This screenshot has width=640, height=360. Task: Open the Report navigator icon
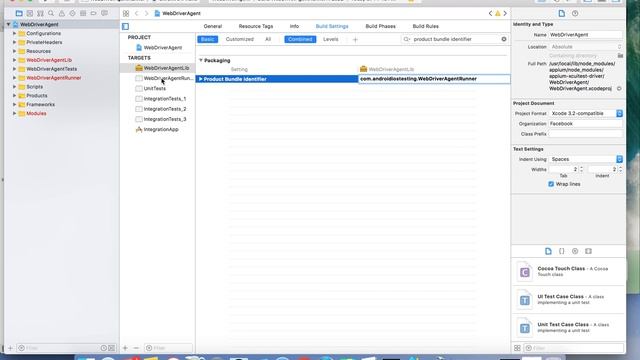point(104,13)
